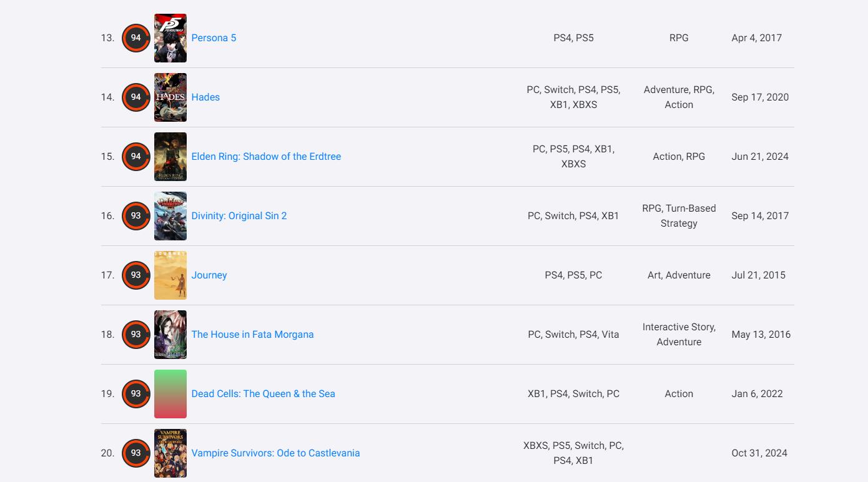Open Vampire Survivors: Ode to Castlevania
This screenshot has width=868, height=482.
point(275,453)
